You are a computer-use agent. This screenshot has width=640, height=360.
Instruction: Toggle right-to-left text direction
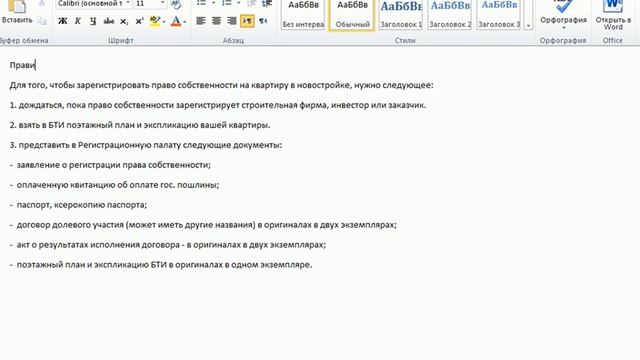click(x=263, y=21)
